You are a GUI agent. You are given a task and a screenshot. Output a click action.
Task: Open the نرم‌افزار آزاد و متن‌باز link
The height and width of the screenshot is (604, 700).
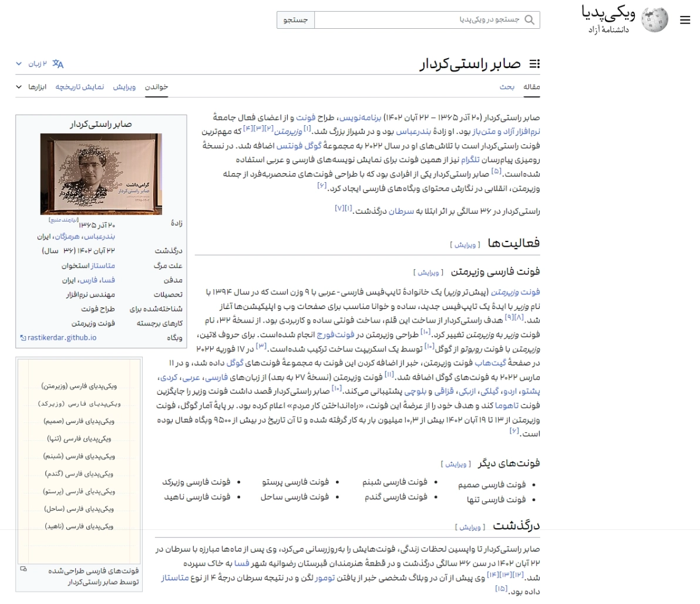pos(506,132)
